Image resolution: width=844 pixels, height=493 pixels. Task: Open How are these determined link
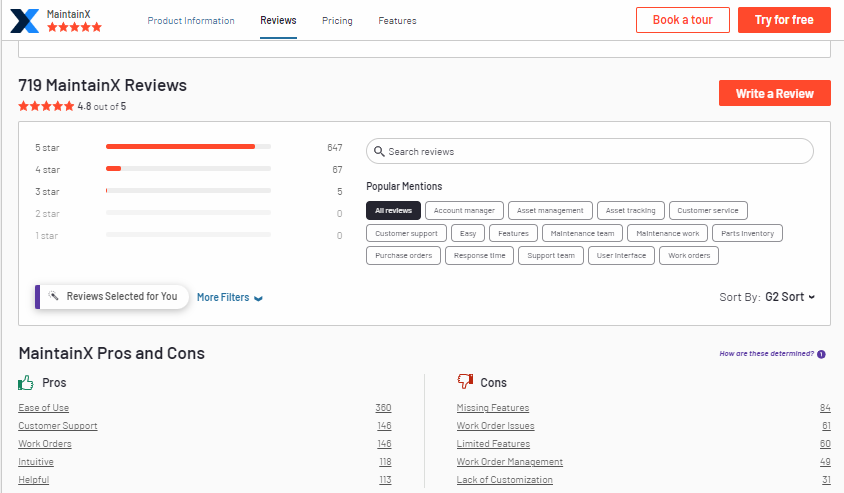click(x=766, y=354)
